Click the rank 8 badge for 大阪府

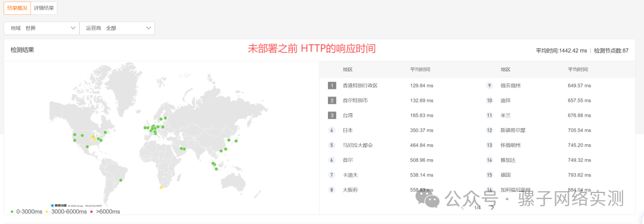(x=332, y=190)
